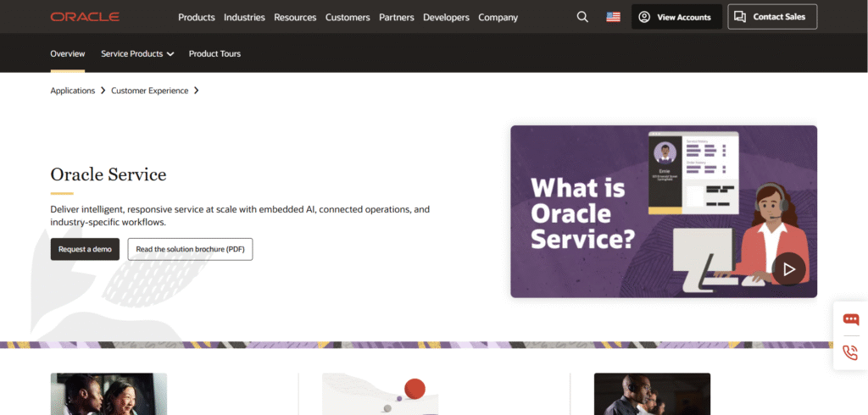The image size is (868, 415).
Task: Open the Read the solution brochure PDF
Action: [190, 249]
